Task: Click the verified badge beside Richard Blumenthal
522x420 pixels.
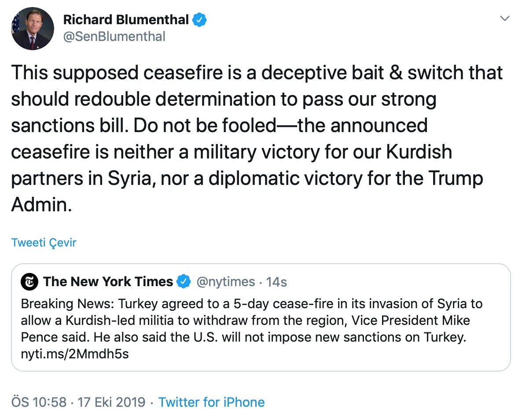Action: tap(199, 20)
